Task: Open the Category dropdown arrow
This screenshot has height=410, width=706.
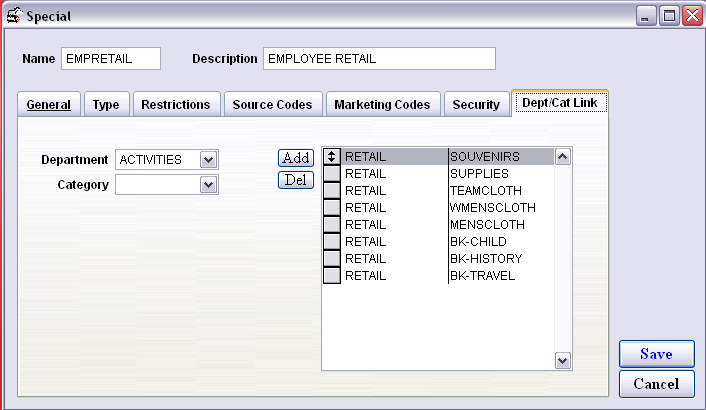Action: point(208,185)
